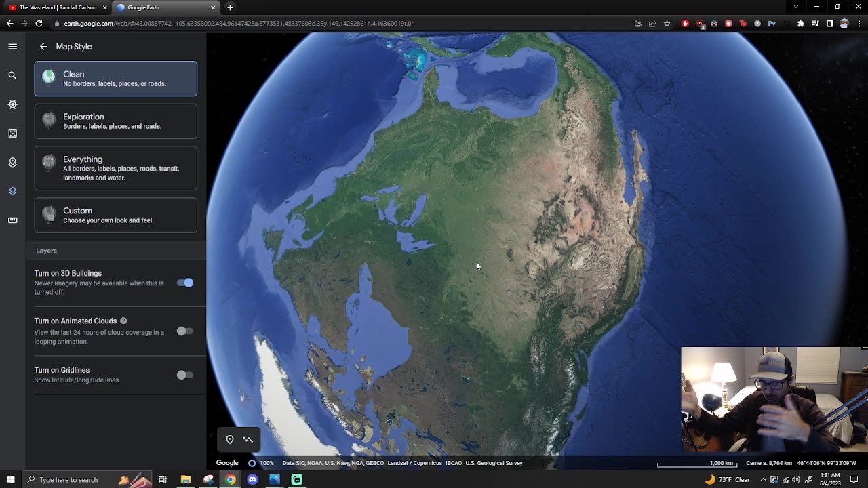Screen dimensions: 868x488
Task: Click the latitude longitude coordinates readout
Action: pyautogui.click(x=826, y=463)
